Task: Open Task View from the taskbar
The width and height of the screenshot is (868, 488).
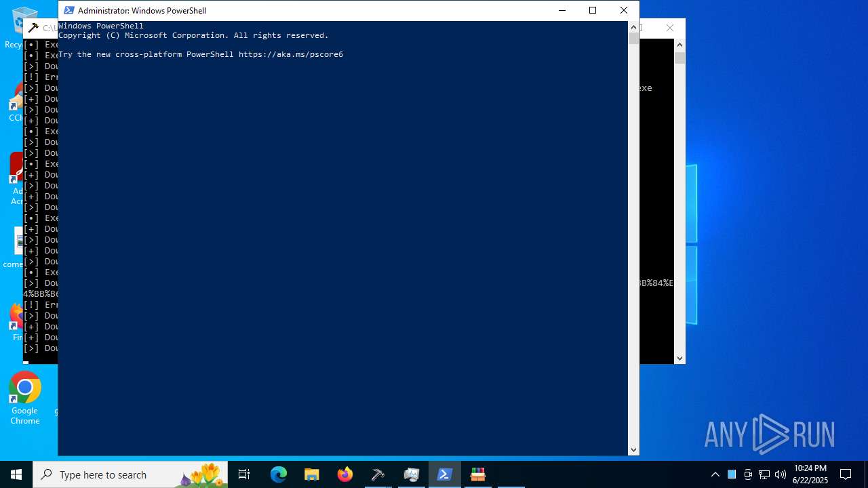Action: pyautogui.click(x=244, y=474)
